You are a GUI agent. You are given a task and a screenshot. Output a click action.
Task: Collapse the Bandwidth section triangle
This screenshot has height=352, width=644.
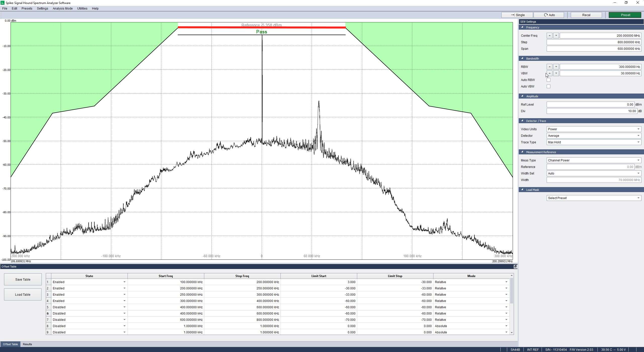[522, 58]
